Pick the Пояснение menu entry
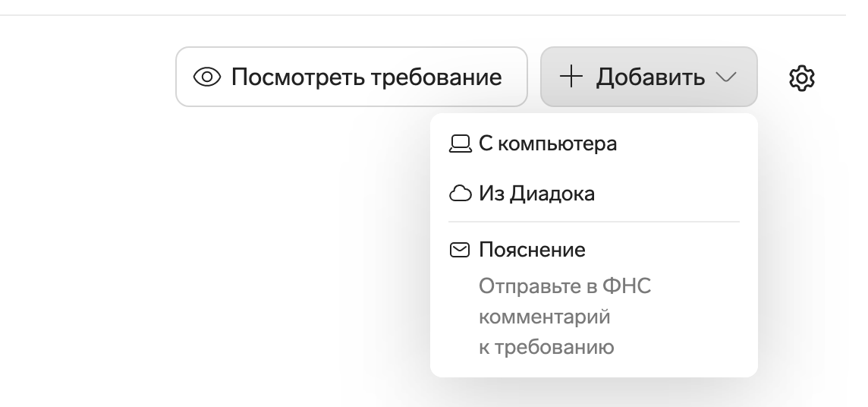868x407 pixels. coord(532,250)
